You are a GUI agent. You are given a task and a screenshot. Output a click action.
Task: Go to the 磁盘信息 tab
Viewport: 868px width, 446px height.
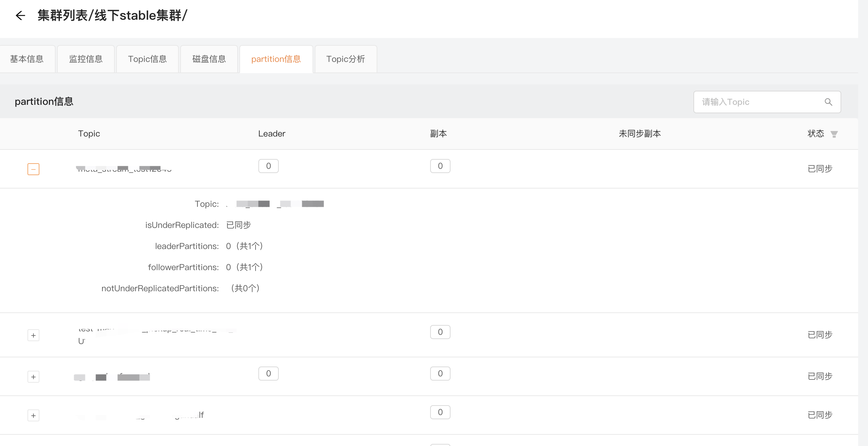209,59
